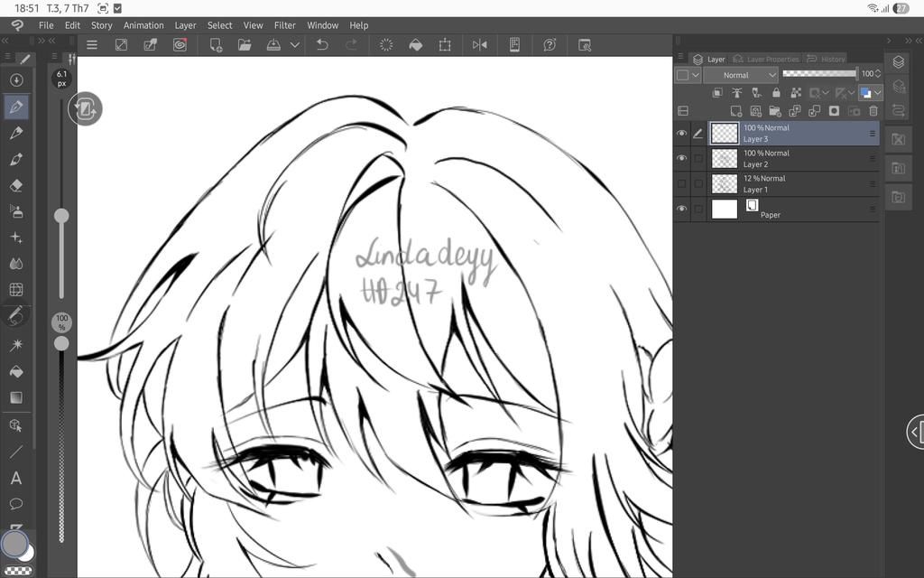Select the Fill bucket tool
924x578 pixels.
point(16,371)
